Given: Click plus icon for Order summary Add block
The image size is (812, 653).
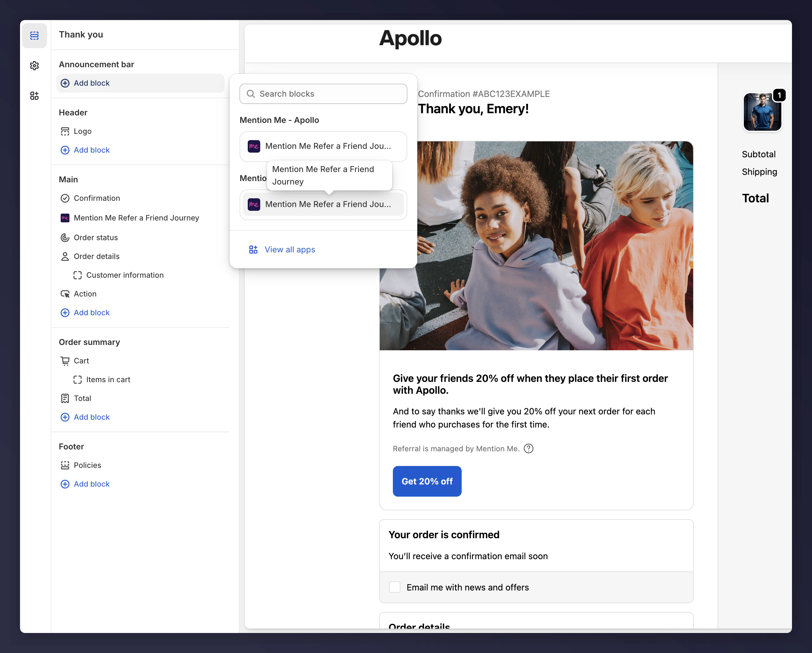Looking at the screenshot, I should (x=65, y=417).
